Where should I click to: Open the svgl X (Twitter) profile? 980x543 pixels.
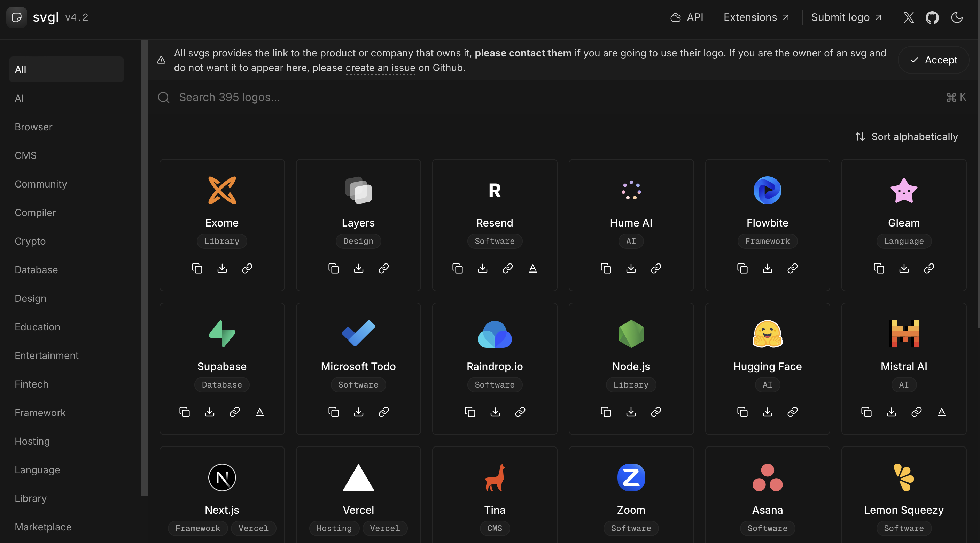(x=909, y=17)
